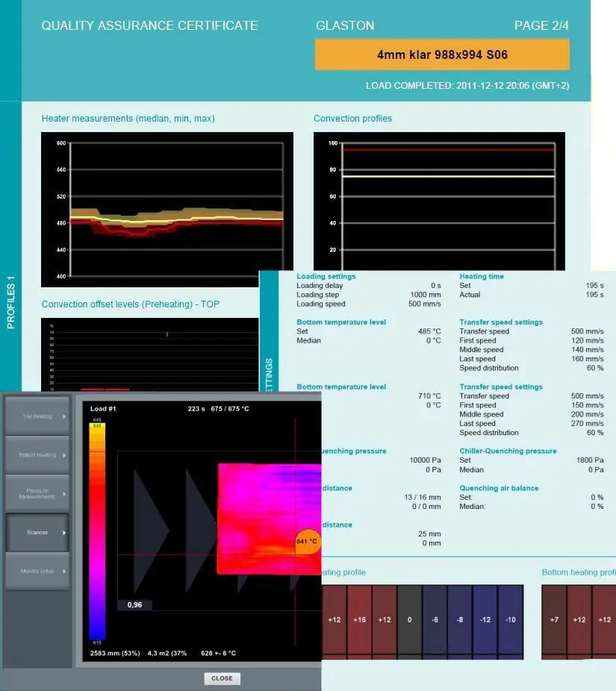Open the Top Heating menu button
Screen dimensions: 616x691
tap(37, 416)
